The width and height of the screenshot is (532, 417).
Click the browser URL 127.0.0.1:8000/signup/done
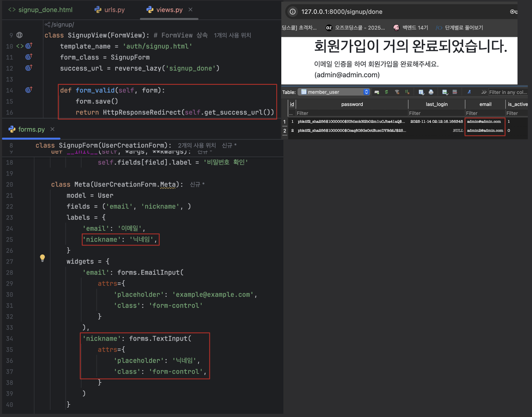pos(342,12)
